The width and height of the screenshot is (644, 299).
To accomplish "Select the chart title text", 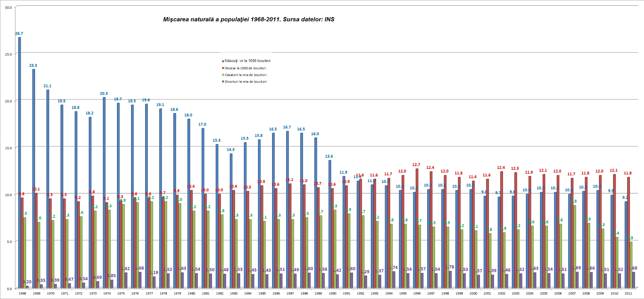I will [249, 19].
